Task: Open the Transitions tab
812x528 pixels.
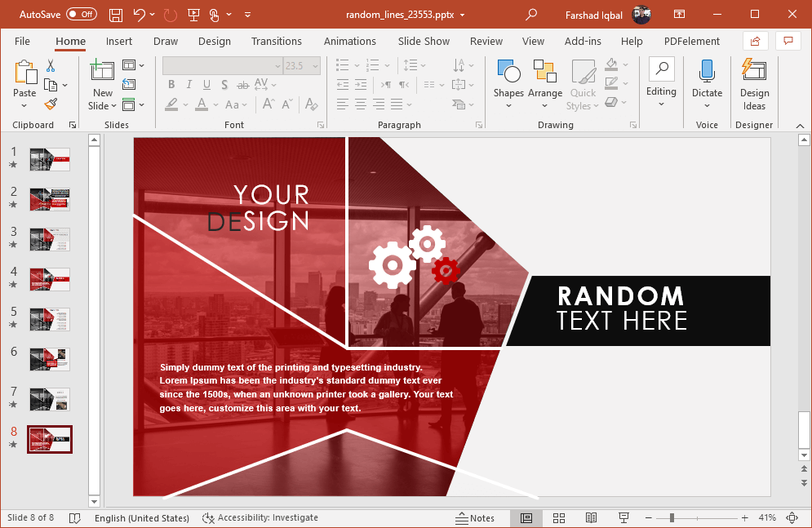Action: coord(277,42)
